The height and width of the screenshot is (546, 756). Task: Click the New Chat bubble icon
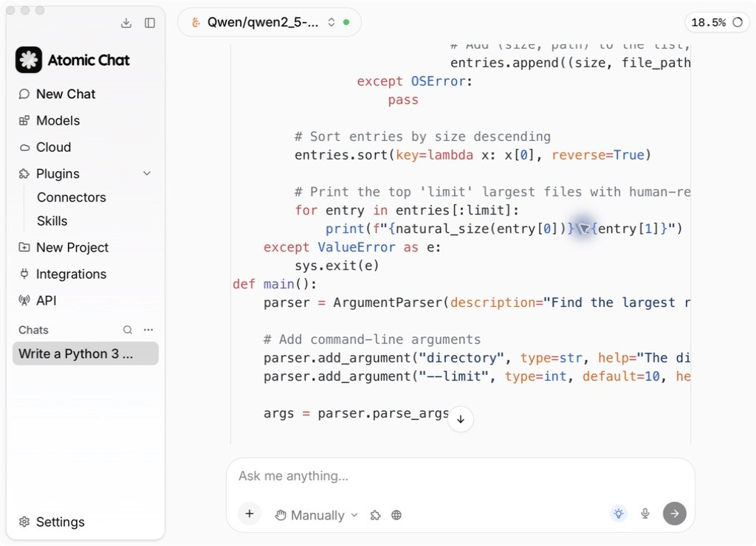pos(24,94)
